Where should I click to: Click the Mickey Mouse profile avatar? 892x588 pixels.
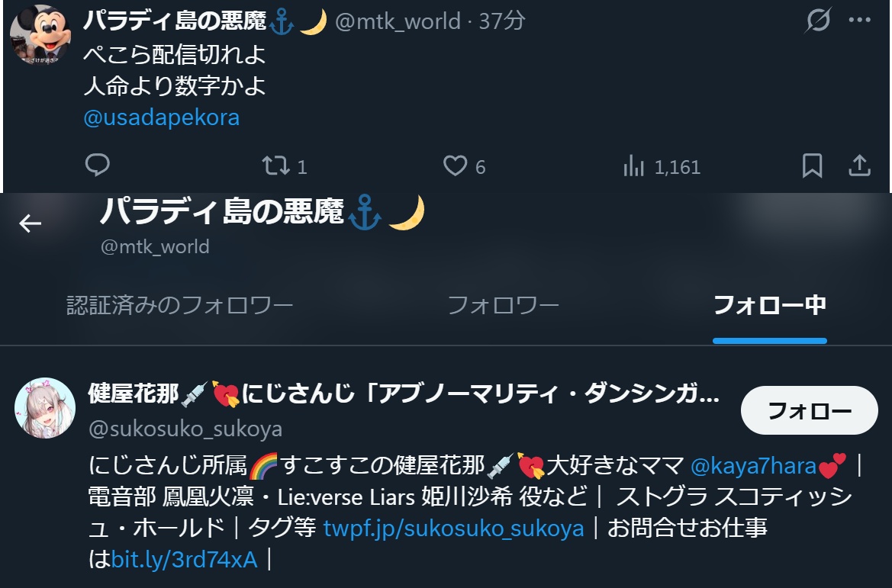pos(41,34)
